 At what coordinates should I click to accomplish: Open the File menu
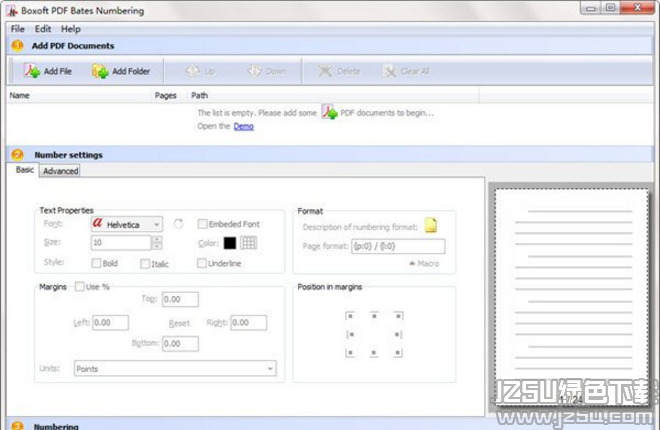(x=18, y=29)
